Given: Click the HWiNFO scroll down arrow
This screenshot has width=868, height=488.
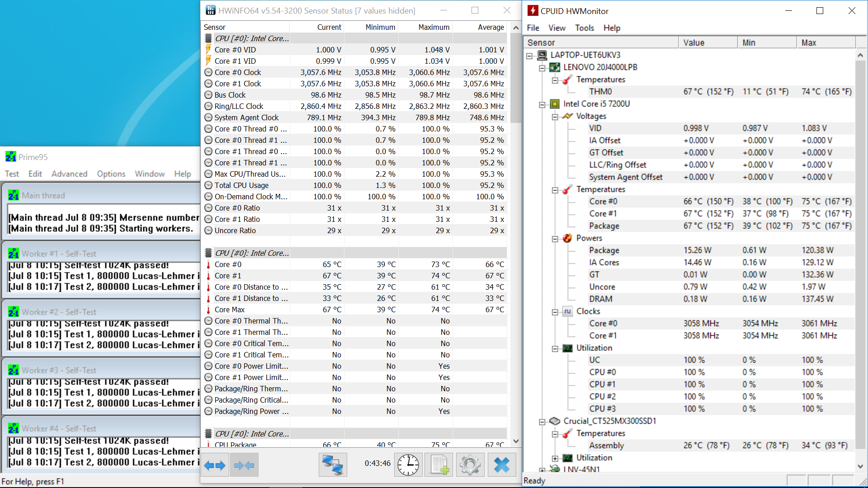Looking at the screenshot, I should (x=515, y=441).
